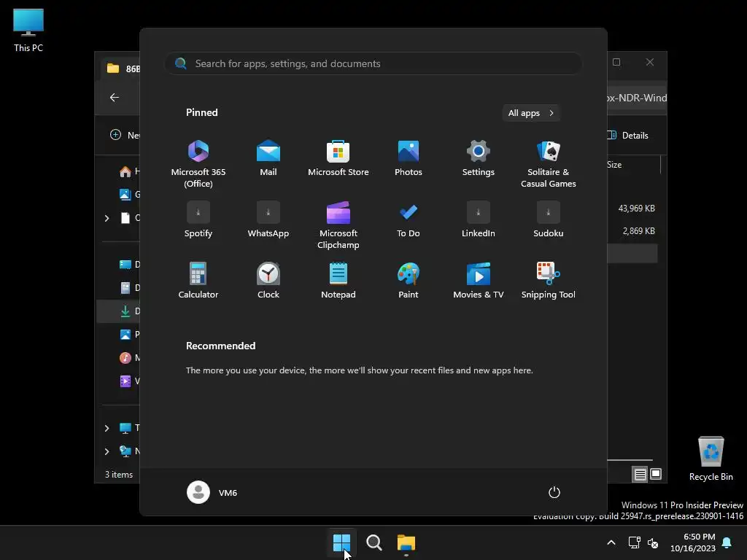Launch the To Do app
Screen dimensions: 747x560
[x=409, y=219]
